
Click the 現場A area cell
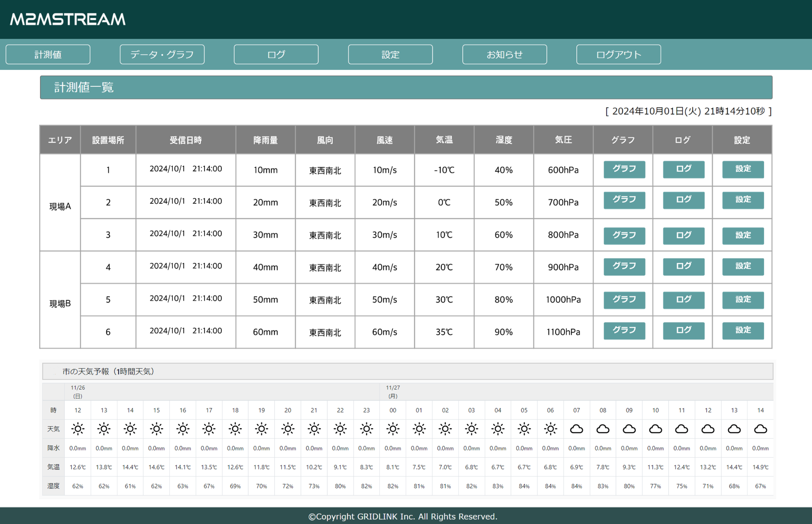[60, 202]
